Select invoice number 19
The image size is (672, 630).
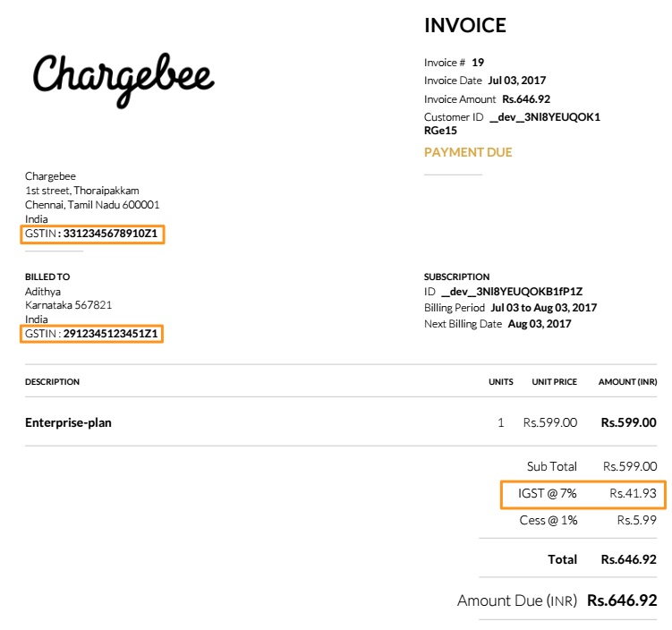[478, 63]
